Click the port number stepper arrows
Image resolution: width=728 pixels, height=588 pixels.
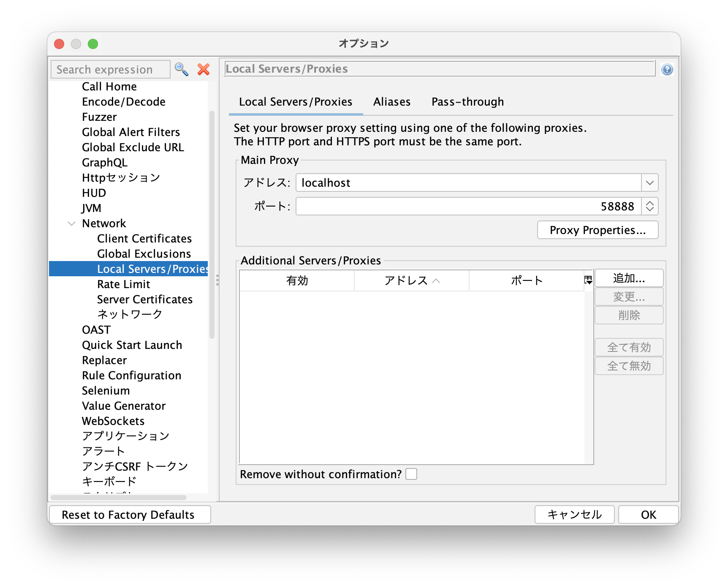pyautogui.click(x=650, y=207)
